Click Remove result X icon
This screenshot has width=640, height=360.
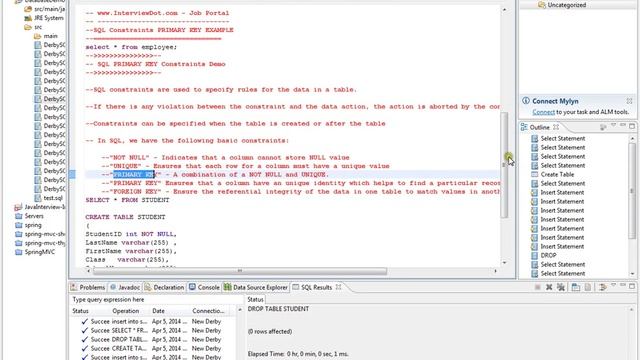(x=549, y=287)
